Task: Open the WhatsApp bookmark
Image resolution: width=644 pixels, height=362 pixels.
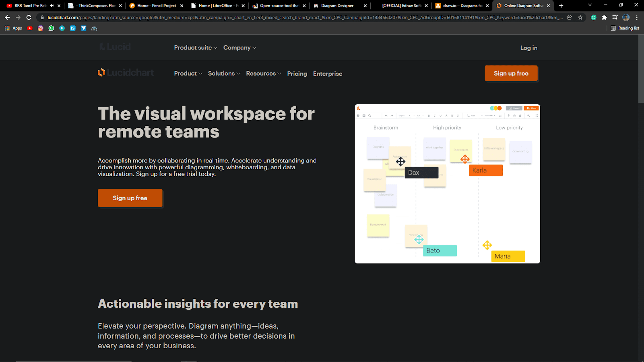Action: click(x=51, y=28)
